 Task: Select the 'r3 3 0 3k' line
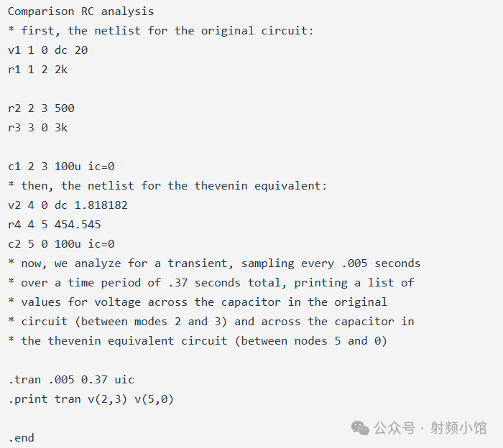(x=37, y=128)
